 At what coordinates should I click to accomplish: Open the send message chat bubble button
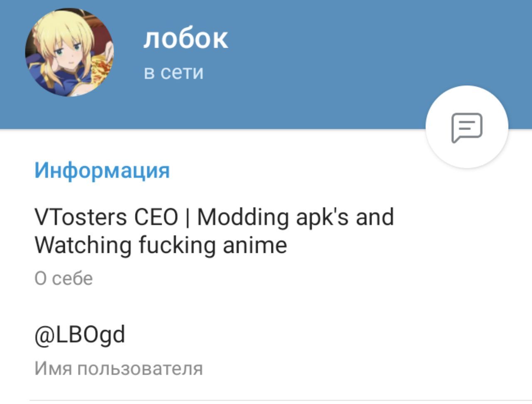(x=467, y=127)
